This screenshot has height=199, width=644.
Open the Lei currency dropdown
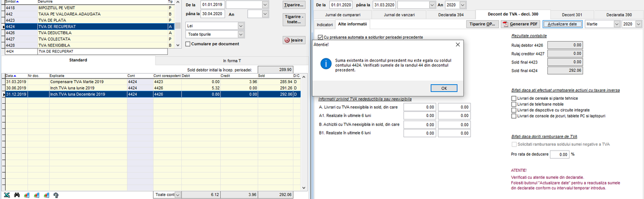click(x=240, y=25)
